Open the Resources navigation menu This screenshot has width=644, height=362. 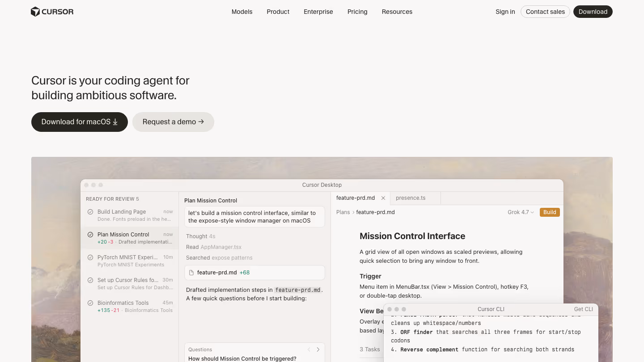click(397, 12)
